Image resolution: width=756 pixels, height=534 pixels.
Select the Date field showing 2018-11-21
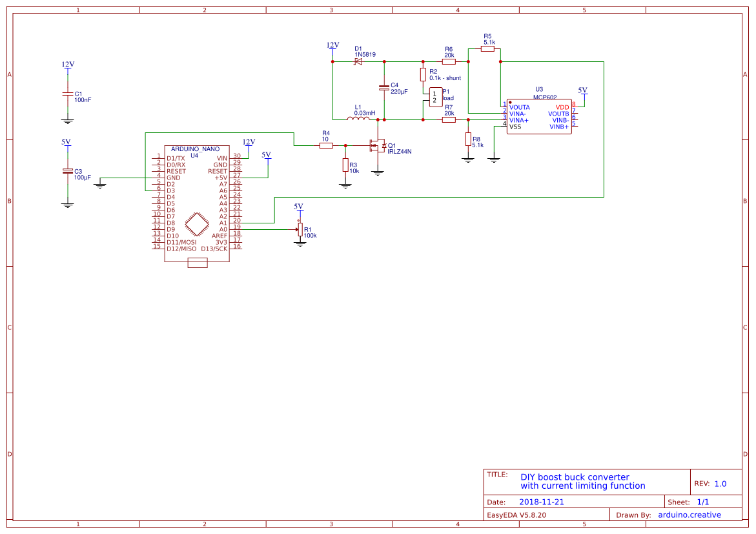(x=542, y=502)
